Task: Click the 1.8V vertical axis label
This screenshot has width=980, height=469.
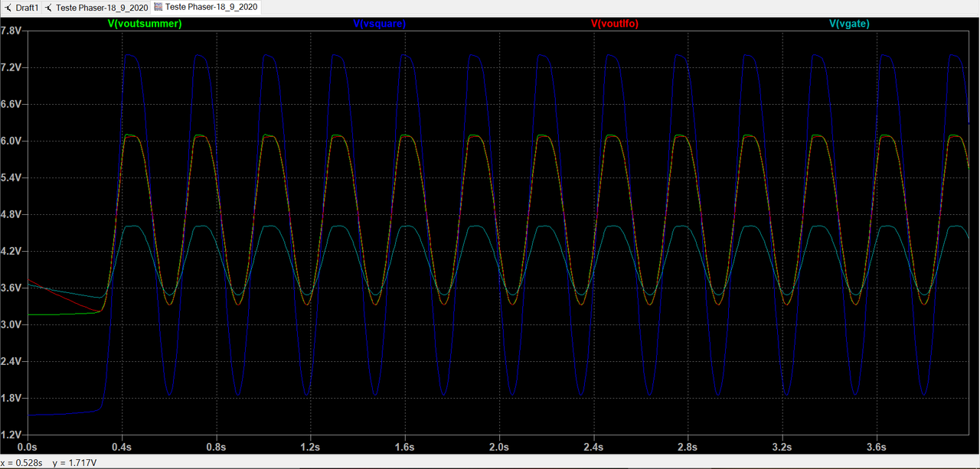Action: 11,398
